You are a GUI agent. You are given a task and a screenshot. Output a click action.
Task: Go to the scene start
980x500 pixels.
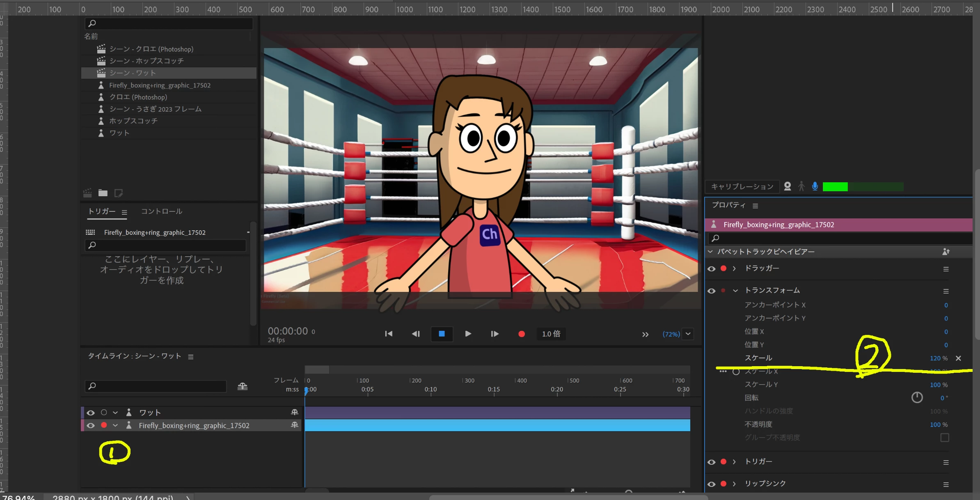coord(388,334)
